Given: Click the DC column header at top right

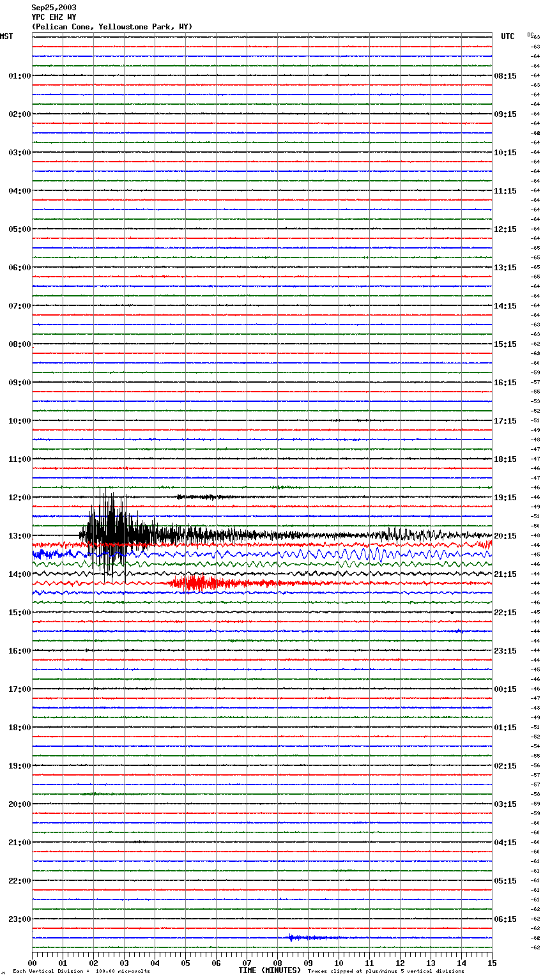Looking at the screenshot, I should [x=532, y=34].
